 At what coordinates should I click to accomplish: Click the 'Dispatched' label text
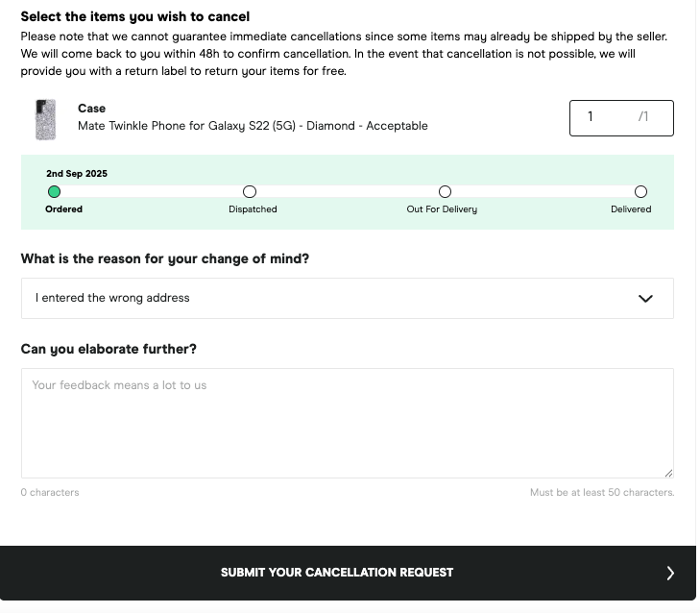click(x=253, y=209)
